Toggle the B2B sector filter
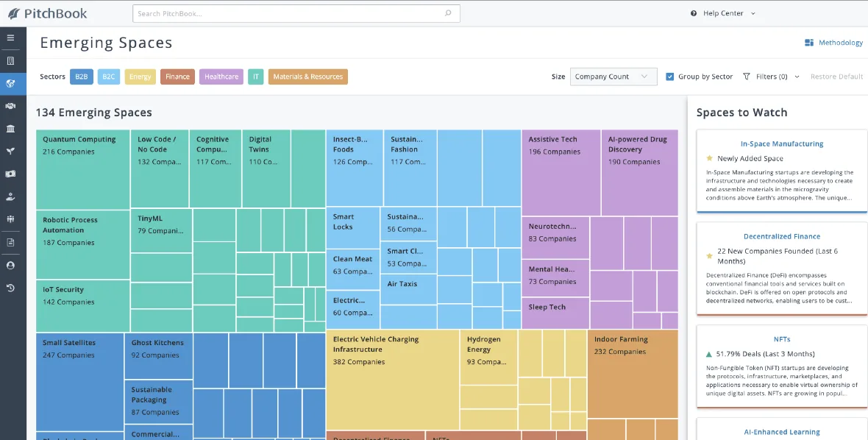Viewport: 868px width, 440px height. point(82,77)
